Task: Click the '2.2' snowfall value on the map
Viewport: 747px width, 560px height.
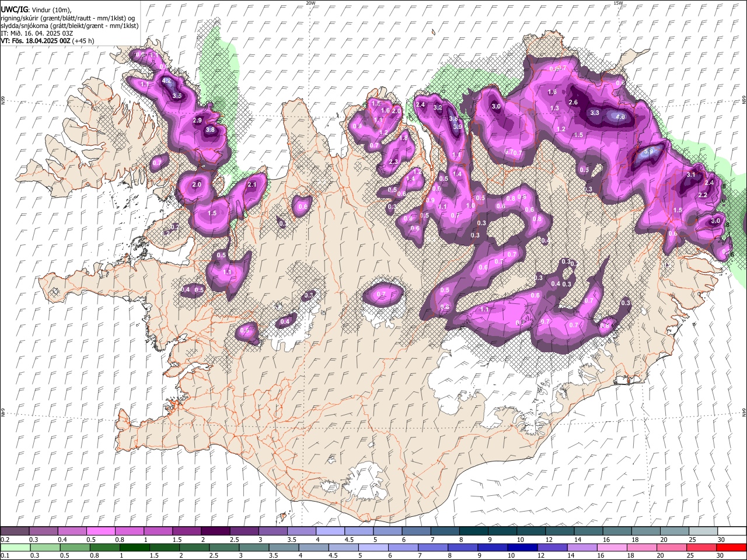Action: click(x=703, y=195)
